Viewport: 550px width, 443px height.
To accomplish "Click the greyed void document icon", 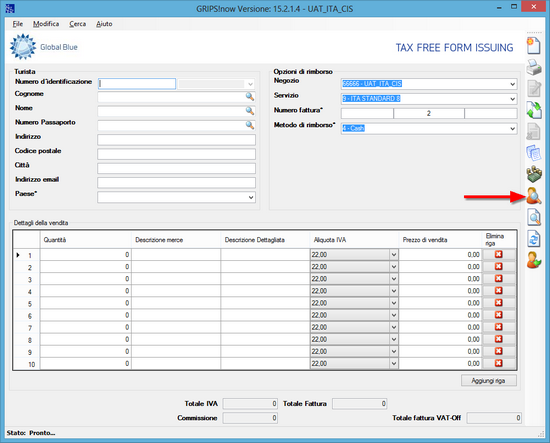I will click(x=534, y=132).
